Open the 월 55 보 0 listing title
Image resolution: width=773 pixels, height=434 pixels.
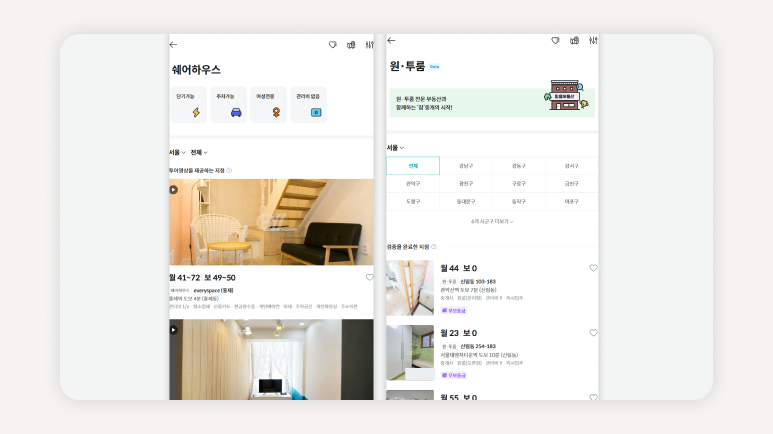pyautogui.click(x=458, y=397)
